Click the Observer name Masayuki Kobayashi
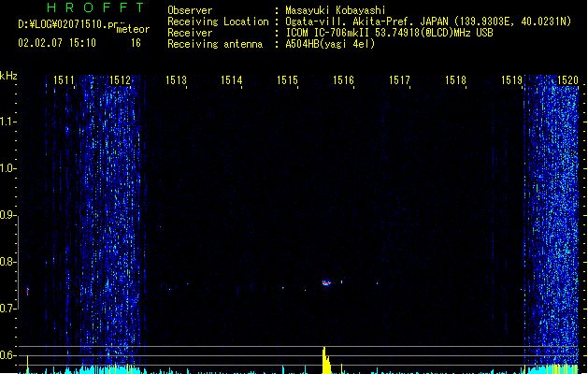The image size is (588, 374). (336, 10)
